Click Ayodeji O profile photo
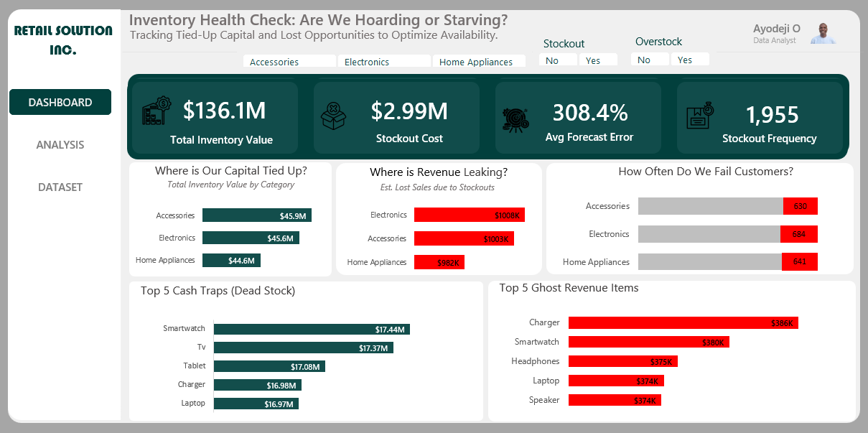The image size is (868, 433). click(824, 33)
